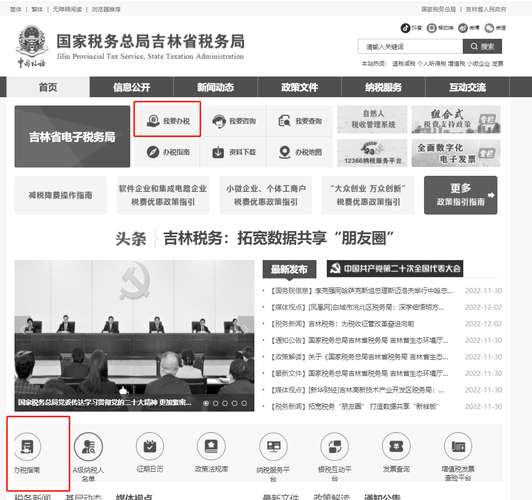Open the 纳税服务平台 icon

coord(273,446)
